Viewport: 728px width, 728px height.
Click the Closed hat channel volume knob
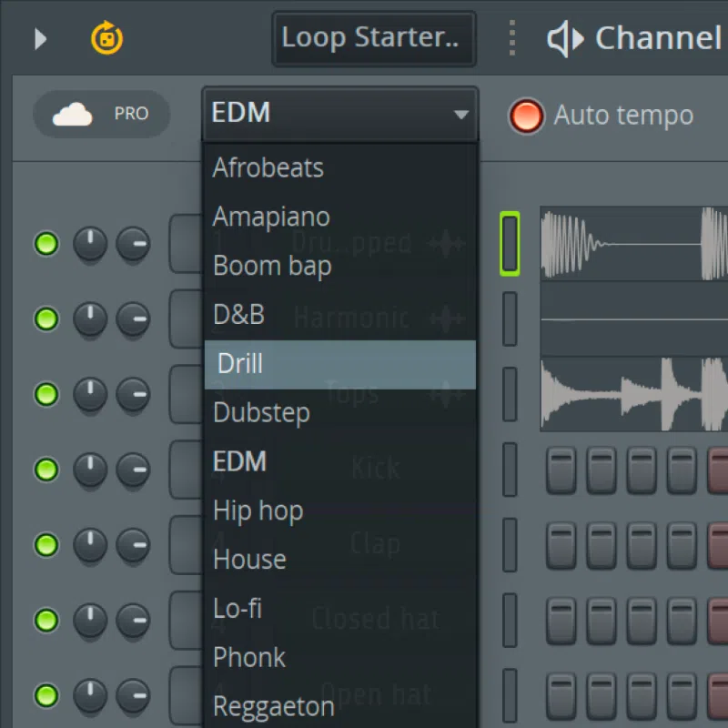(x=133, y=620)
